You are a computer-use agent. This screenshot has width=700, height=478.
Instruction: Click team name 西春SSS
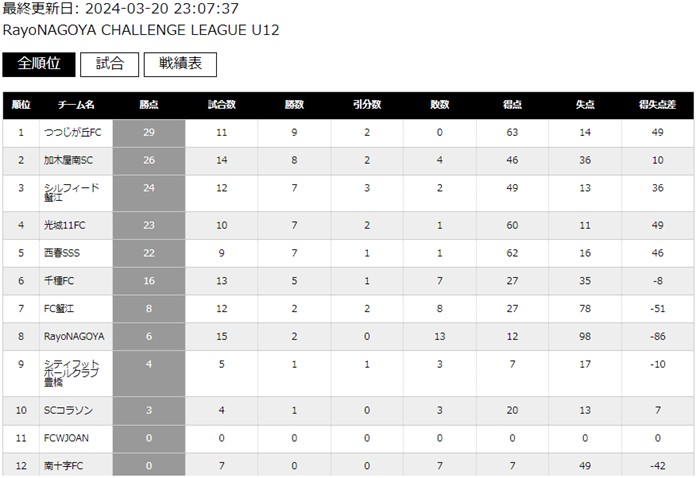(62, 253)
